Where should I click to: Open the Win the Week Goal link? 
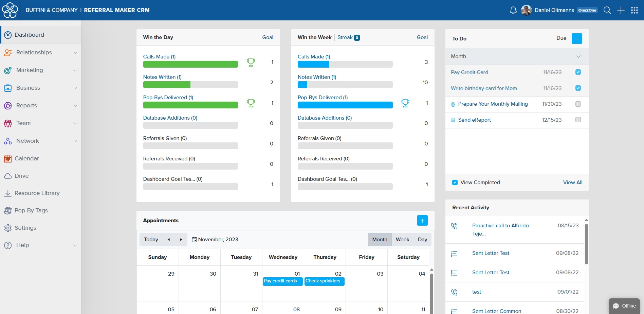(x=422, y=37)
